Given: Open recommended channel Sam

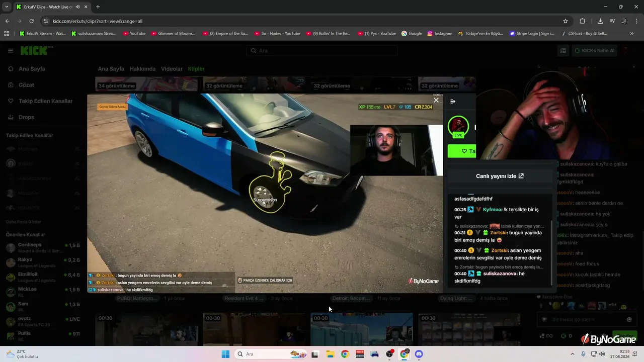Looking at the screenshot, I should coord(43,306).
